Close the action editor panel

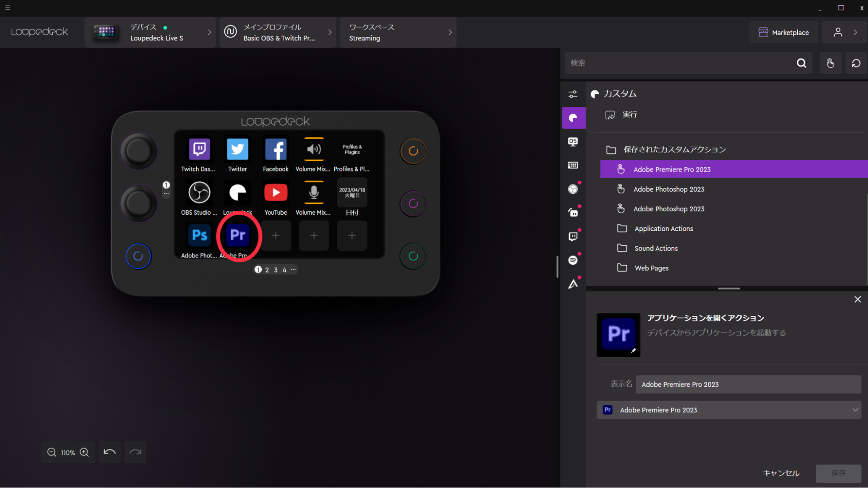coord(858,299)
